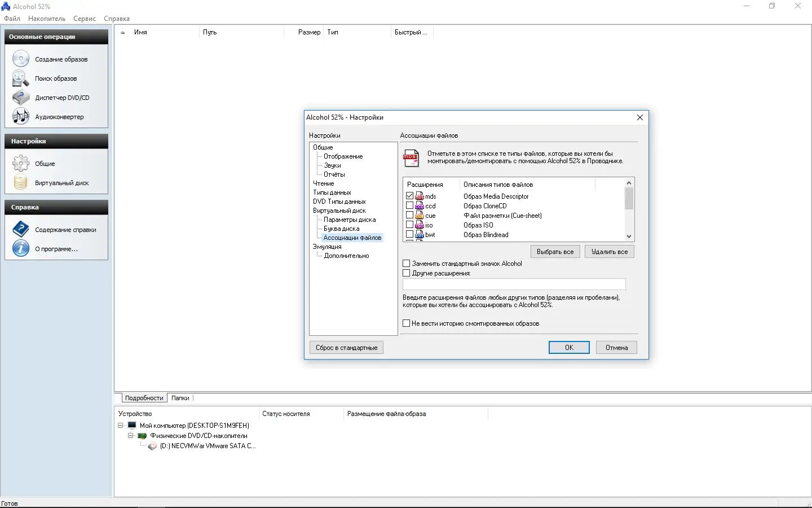Click the mds file type icon
Screen dimensions: 812x508
[x=420, y=196]
